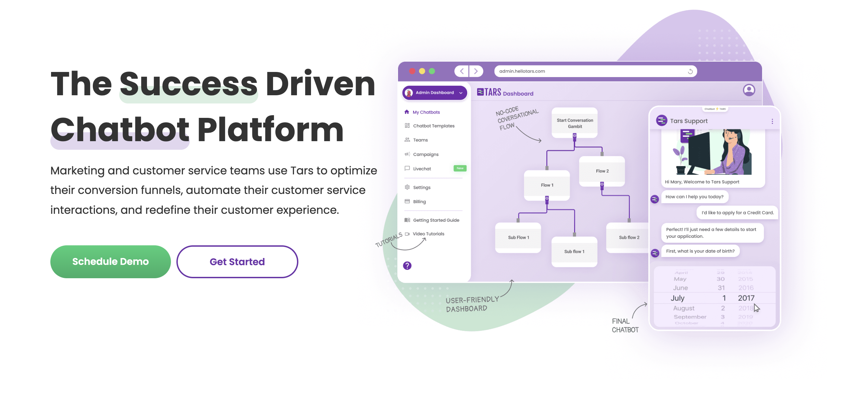Image resolution: width=868 pixels, height=405 pixels.
Task: Open Settings in sidebar
Action: pyautogui.click(x=422, y=187)
